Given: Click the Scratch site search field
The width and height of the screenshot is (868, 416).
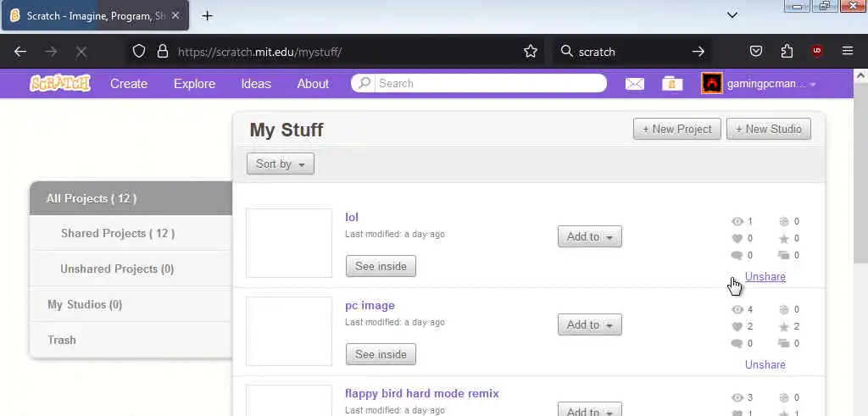Looking at the screenshot, I should pos(490,84).
